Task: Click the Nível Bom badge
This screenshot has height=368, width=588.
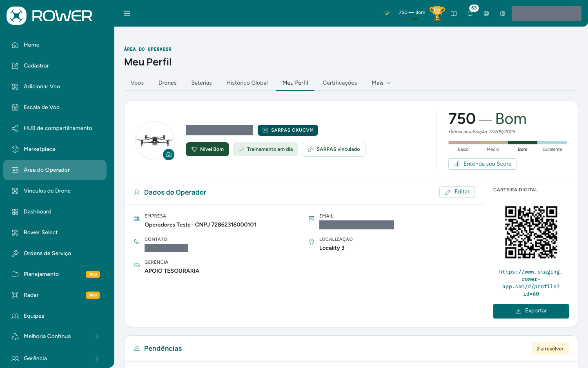Action: tap(207, 149)
